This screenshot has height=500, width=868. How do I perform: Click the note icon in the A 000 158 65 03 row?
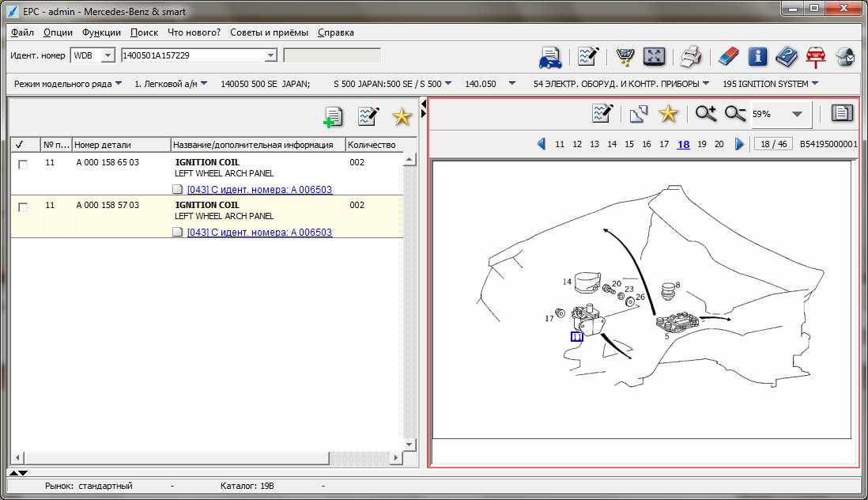[177, 189]
